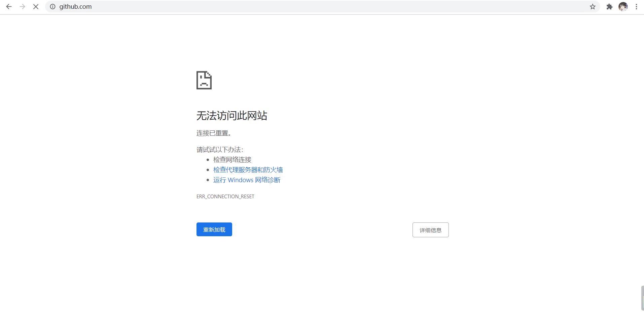View site information icon beside github.com

[52, 7]
